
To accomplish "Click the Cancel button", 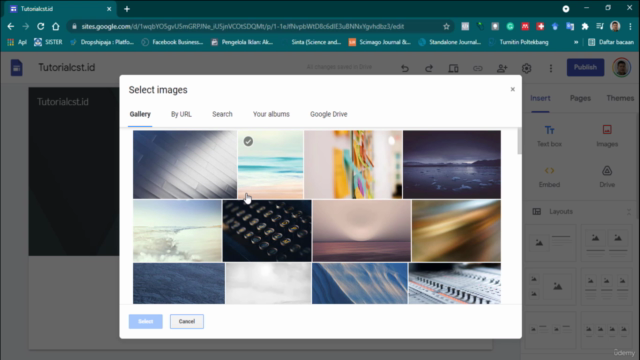I will point(187,321).
